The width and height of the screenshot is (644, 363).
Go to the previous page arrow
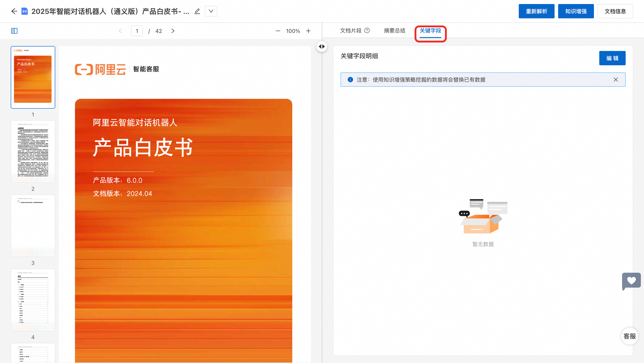tap(121, 31)
